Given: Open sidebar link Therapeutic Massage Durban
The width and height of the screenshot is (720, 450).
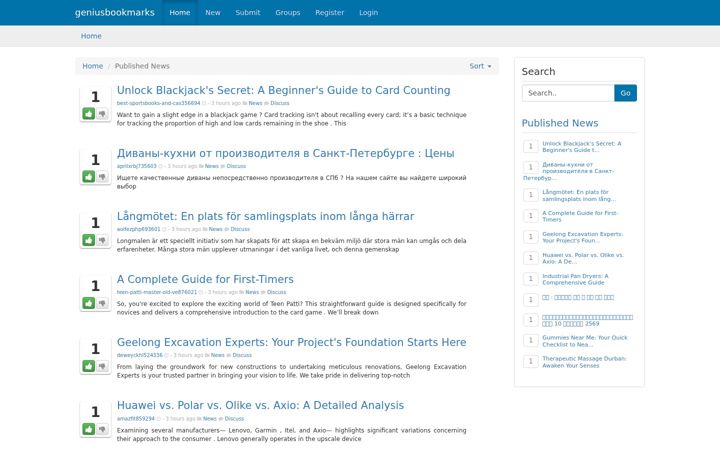Looking at the screenshot, I should 584,362.
